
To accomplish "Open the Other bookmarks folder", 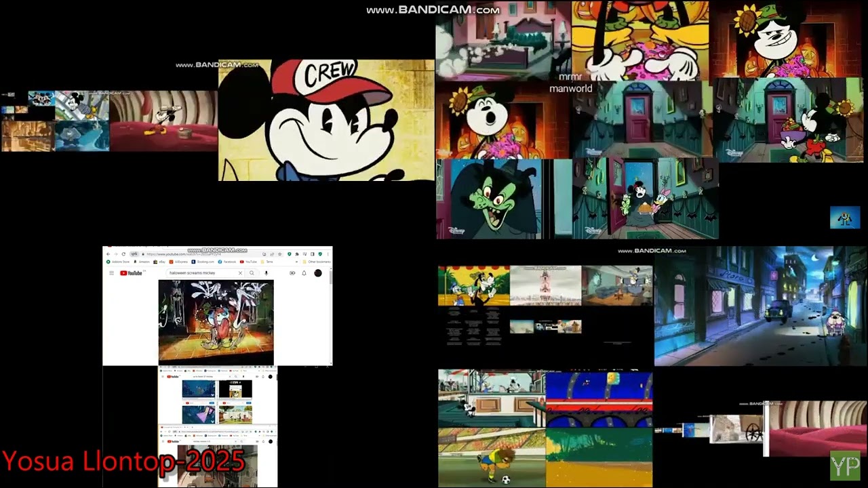I will (x=317, y=262).
